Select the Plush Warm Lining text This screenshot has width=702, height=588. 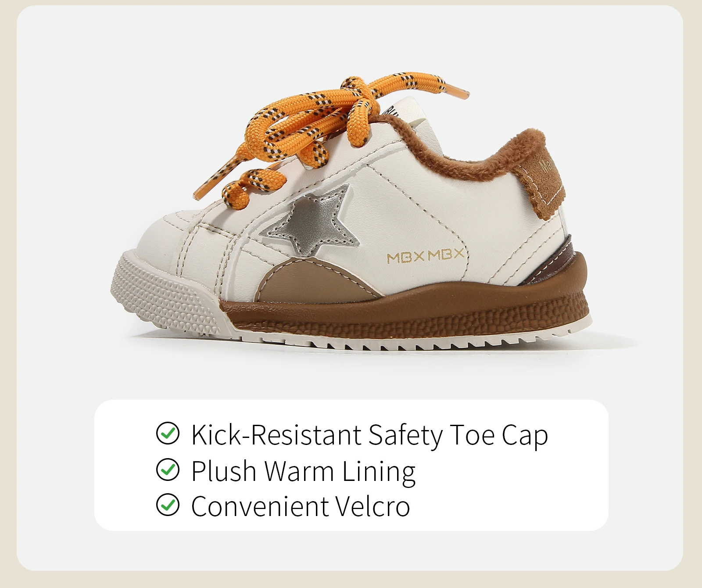point(303,472)
